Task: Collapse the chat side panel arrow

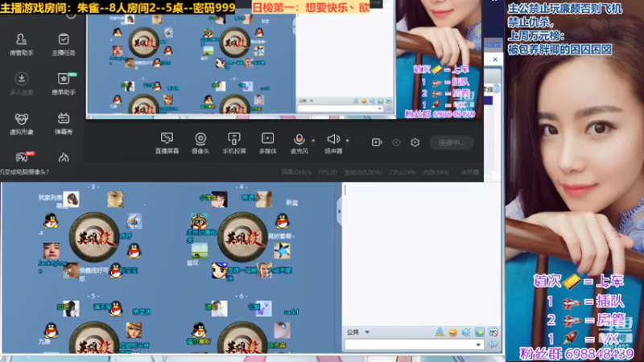Action: coord(339,212)
